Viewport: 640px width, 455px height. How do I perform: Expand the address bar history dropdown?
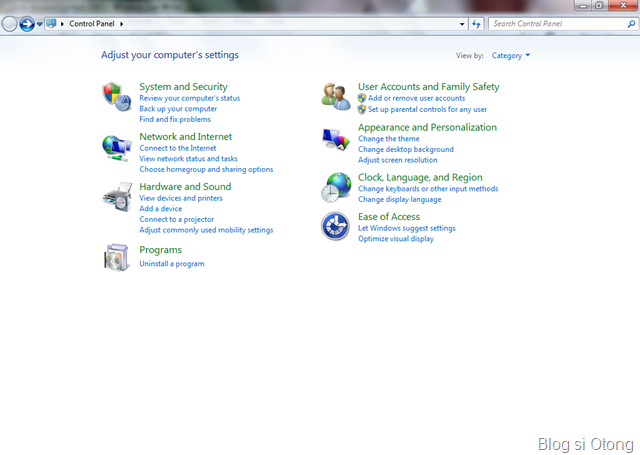(462, 24)
